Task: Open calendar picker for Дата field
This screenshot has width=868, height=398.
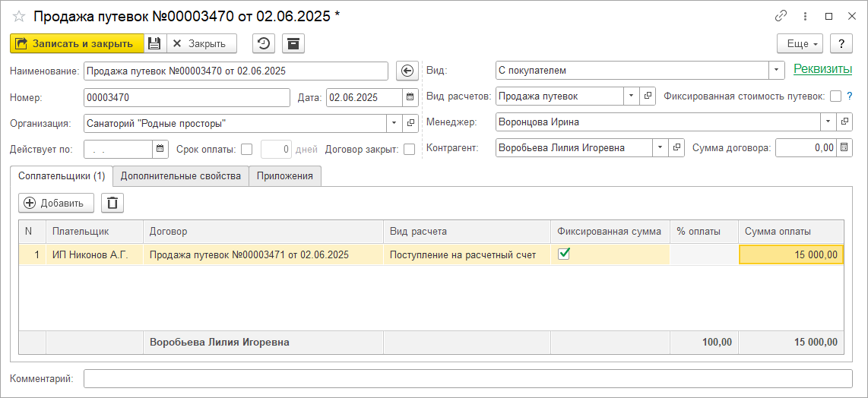Action: (x=410, y=97)
